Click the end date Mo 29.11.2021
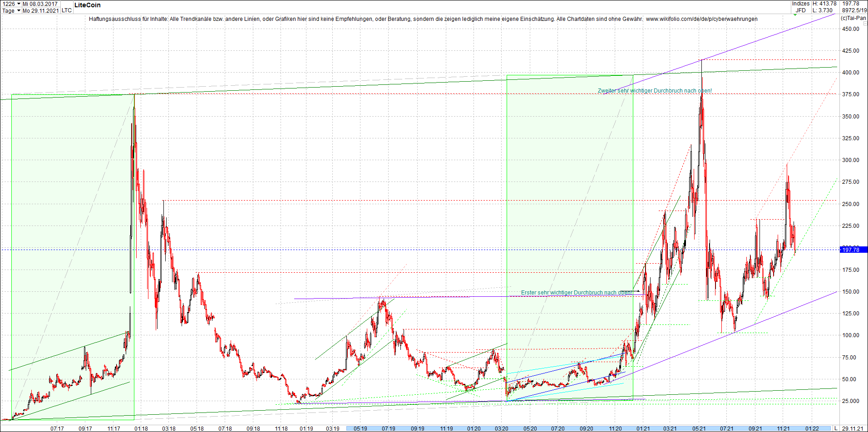Viewport: 868px width, 432px height. (x=40, y=10)
